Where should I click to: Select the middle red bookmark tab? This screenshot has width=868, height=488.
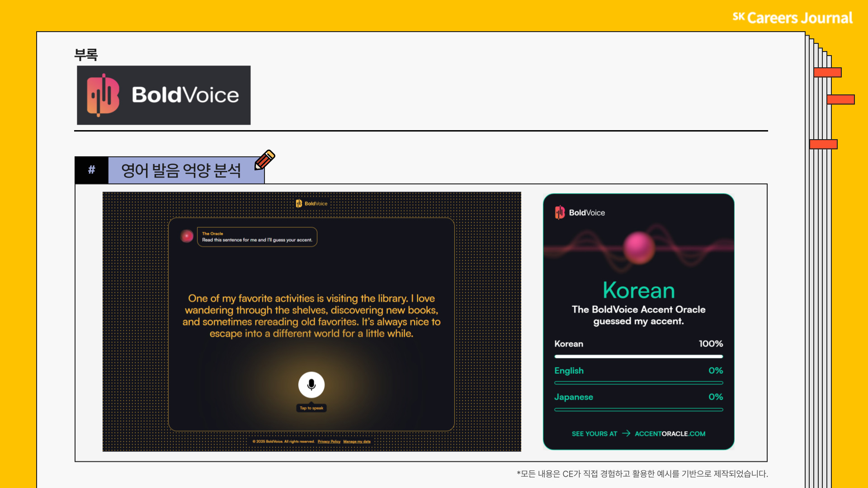click(840, 99)
